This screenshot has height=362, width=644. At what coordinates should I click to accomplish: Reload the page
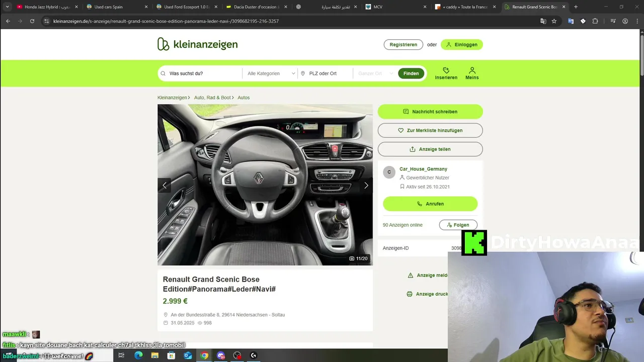tap(32, 21)
